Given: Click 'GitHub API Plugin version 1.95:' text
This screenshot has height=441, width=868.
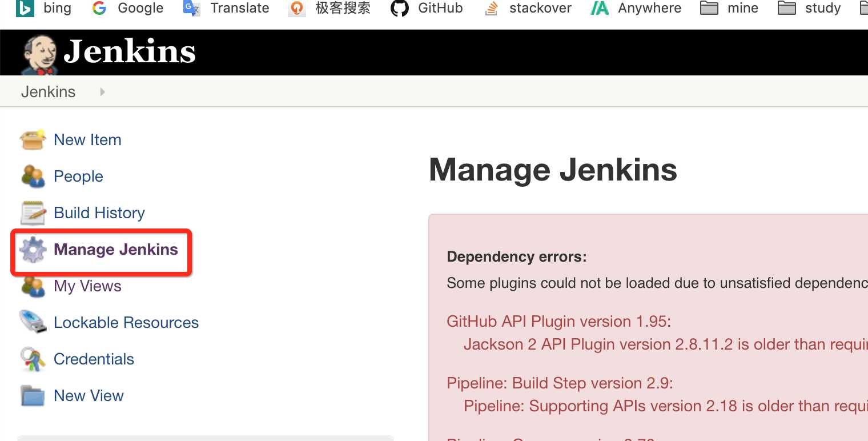Looking at the screenshot, I should [x=558, y=322].
